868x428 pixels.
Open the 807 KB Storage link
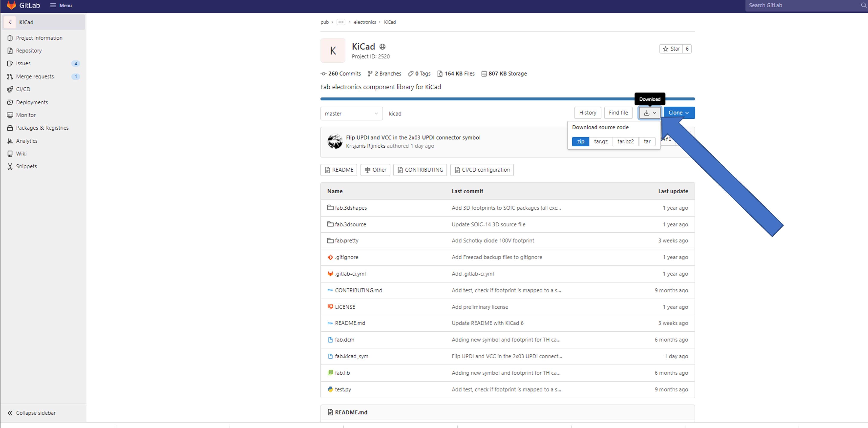[504, 74]
